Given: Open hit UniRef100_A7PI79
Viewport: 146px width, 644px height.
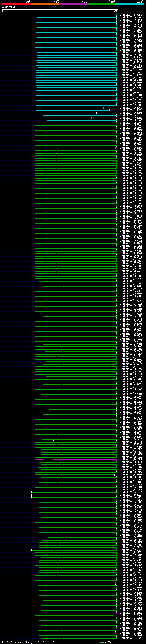Looking at the screenshot, I should point(131,22).
